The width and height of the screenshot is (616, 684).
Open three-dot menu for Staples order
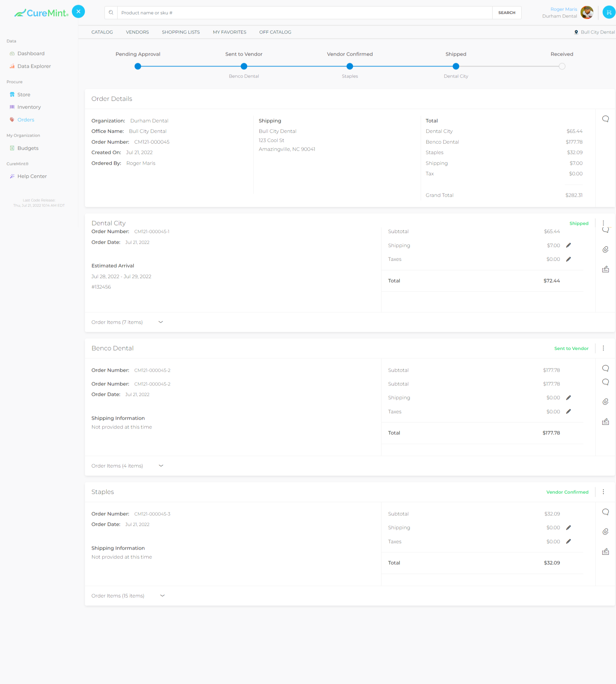tap(603, 492)
